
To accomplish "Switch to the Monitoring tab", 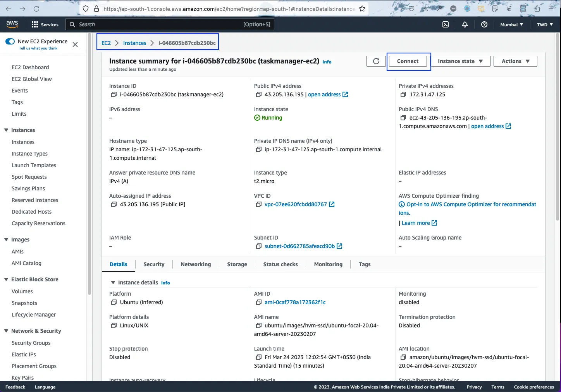I will pos(328,264).
